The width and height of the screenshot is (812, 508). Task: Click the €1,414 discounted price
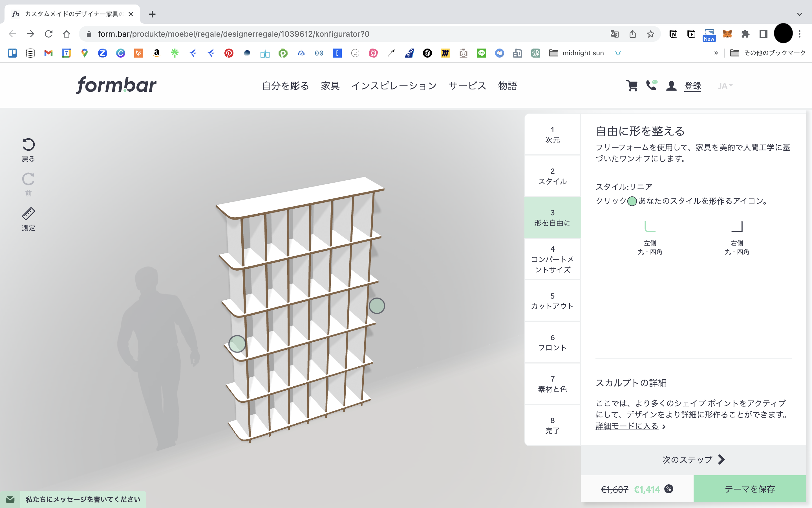coord(647,489)
